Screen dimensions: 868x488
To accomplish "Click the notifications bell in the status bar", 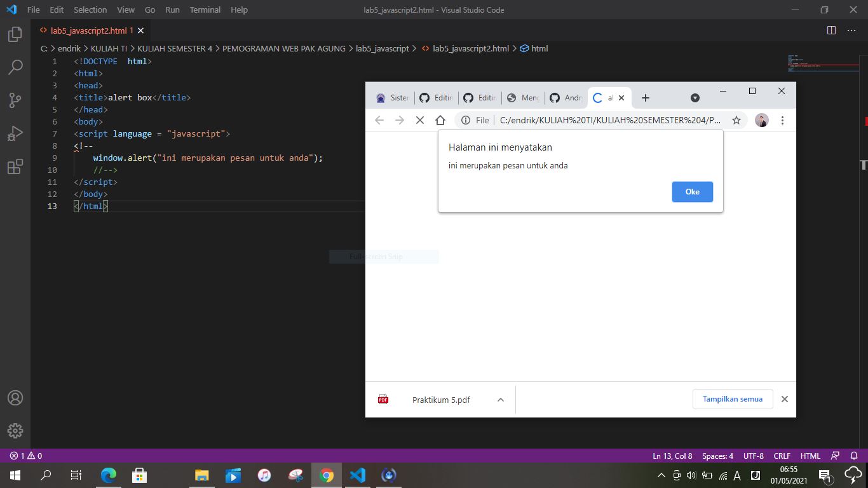I will click(853, 456).
